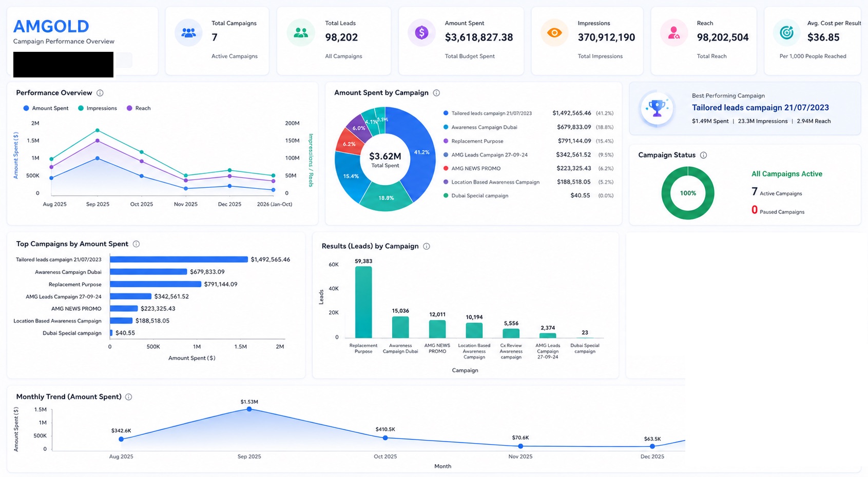Image resolution: width=868 pixels, height=477 pixels.
Task: Click 'Awareness Campaign Dubai' in the donut legend
Action: (x=484, y=127)
